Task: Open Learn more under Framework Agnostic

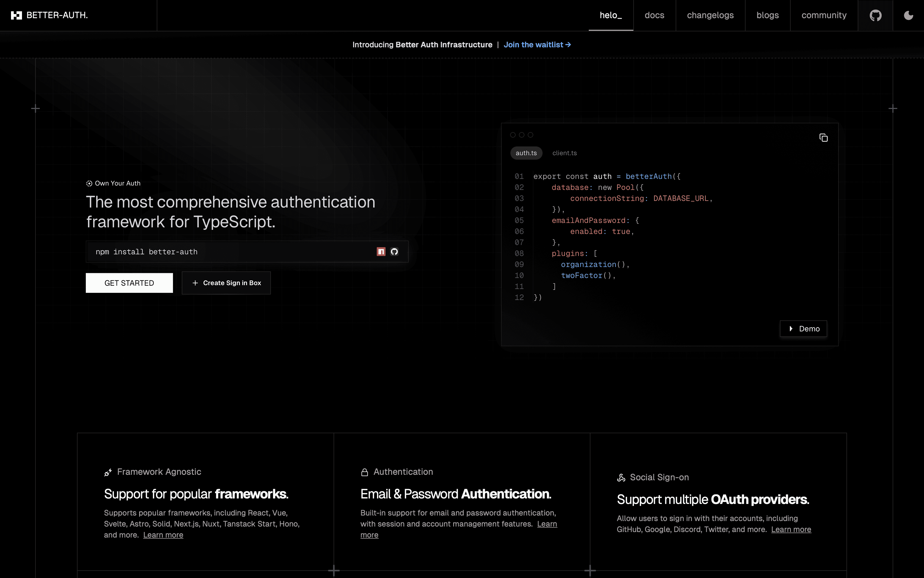Action: click(x=163, y=535)
